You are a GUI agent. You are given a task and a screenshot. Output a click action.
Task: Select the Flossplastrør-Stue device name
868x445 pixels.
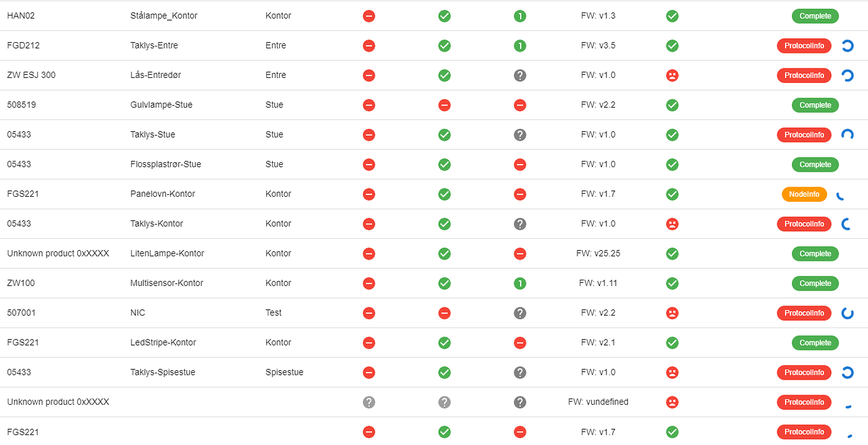165,165
